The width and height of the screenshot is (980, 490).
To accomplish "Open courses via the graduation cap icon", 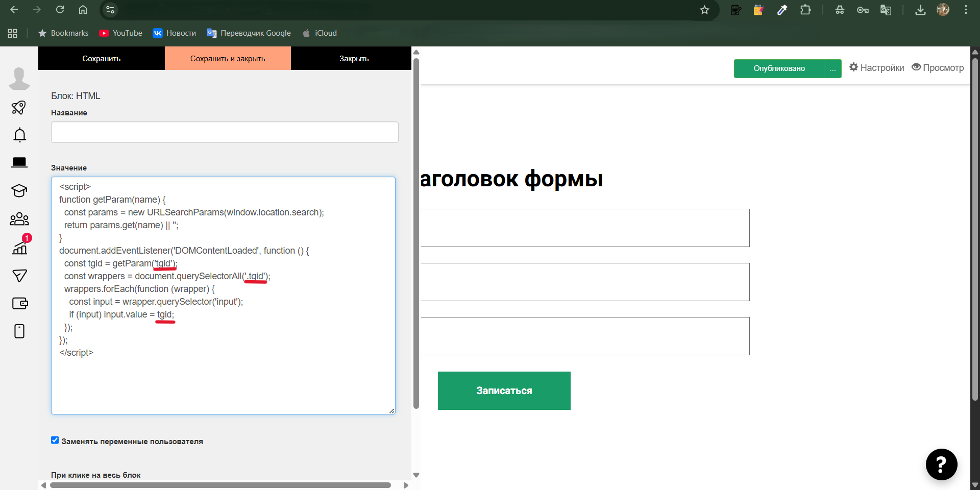I will 19,191.
